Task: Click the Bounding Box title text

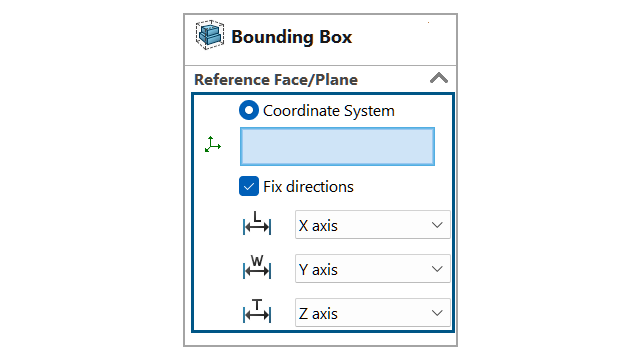Action: [x=291, y=37]
